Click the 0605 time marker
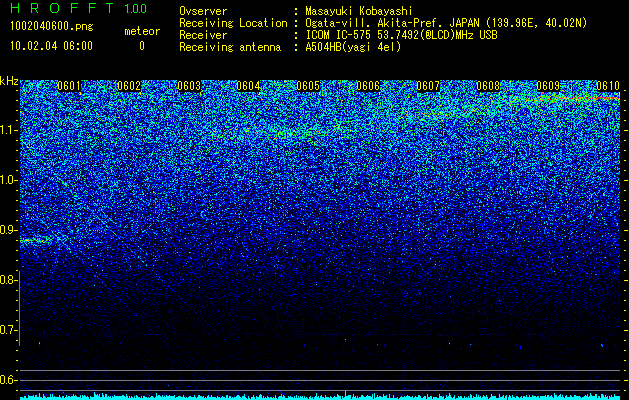The height and width of the screenshot is (400, 629). (x=308, y=86)
